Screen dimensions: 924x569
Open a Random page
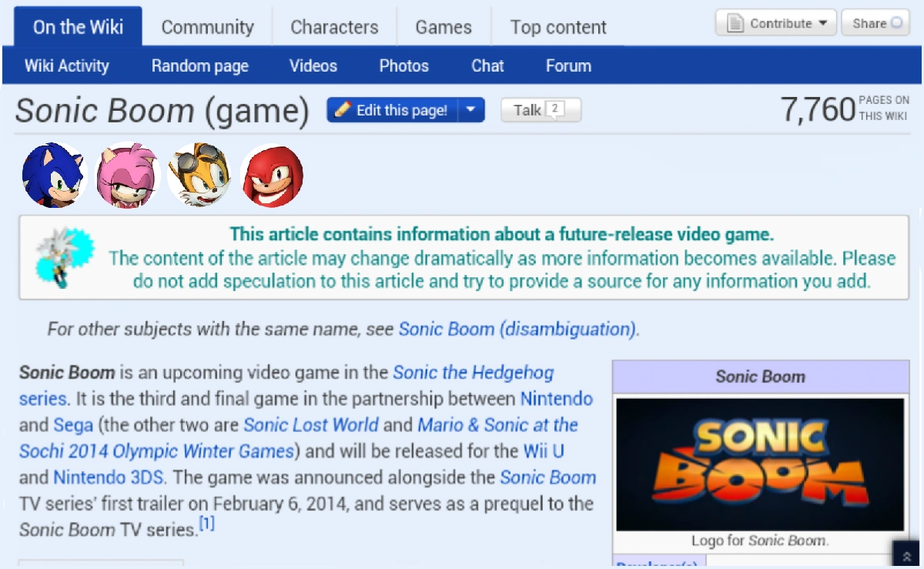pyautogui.click(x=199, y=65)
